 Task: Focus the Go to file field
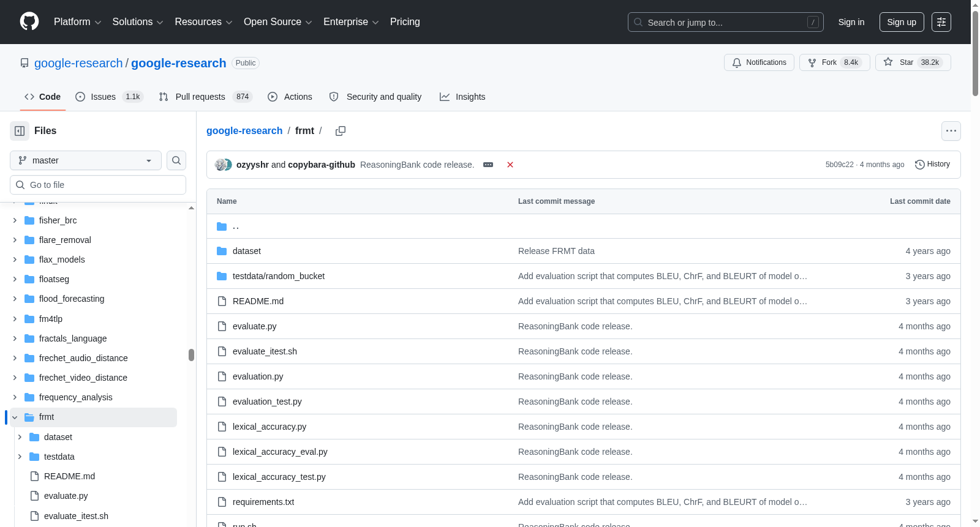coord(98,185)
